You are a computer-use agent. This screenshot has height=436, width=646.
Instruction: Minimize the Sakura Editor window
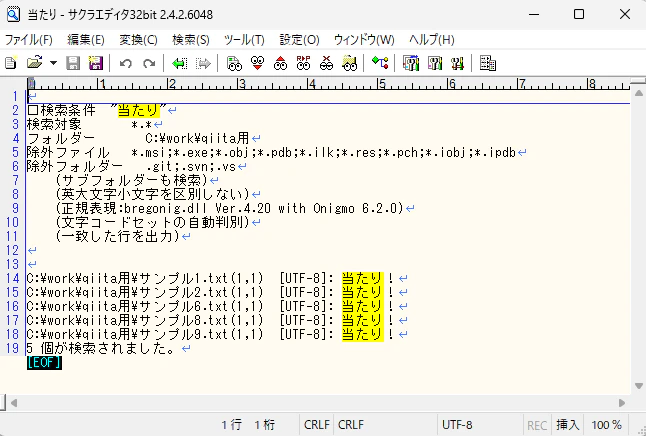click(534, 14)
